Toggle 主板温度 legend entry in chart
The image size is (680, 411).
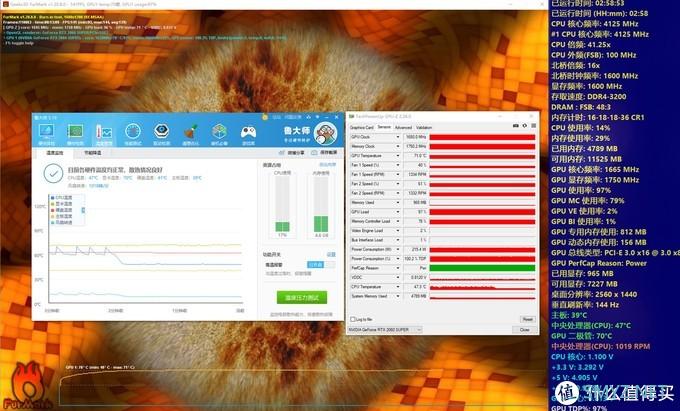coord(62,216)
